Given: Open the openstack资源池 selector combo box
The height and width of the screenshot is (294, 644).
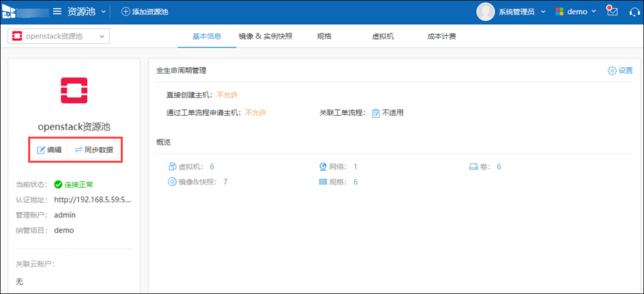Looking at the screenshot, I should pos(59,36).
